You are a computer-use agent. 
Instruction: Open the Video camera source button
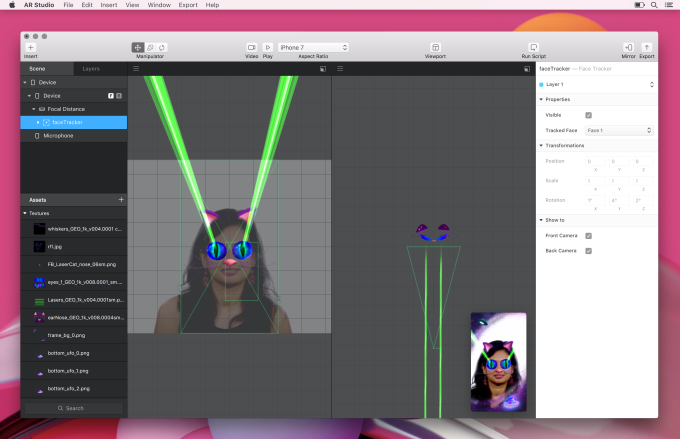(252, 47)
